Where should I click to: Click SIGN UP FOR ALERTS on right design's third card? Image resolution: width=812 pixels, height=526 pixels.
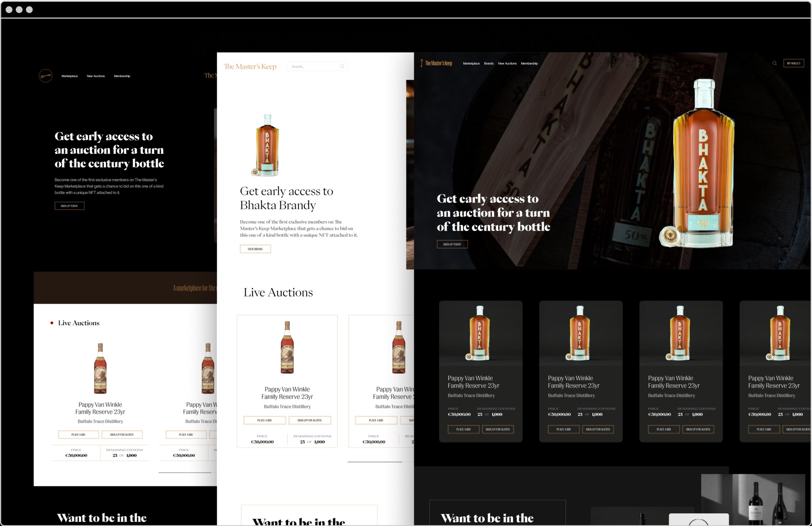coord(698,429)
